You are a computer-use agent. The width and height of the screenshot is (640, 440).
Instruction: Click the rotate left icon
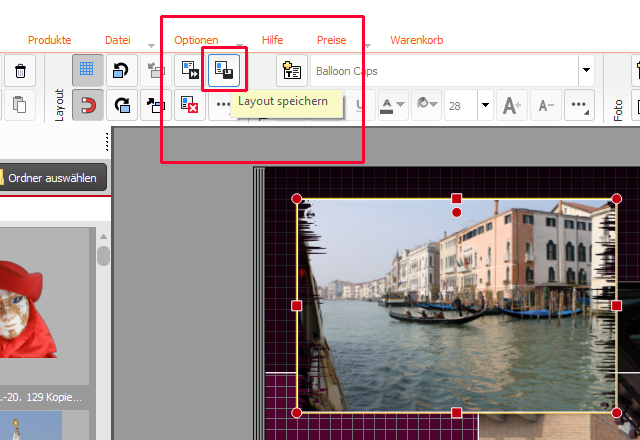click(121, 70)
